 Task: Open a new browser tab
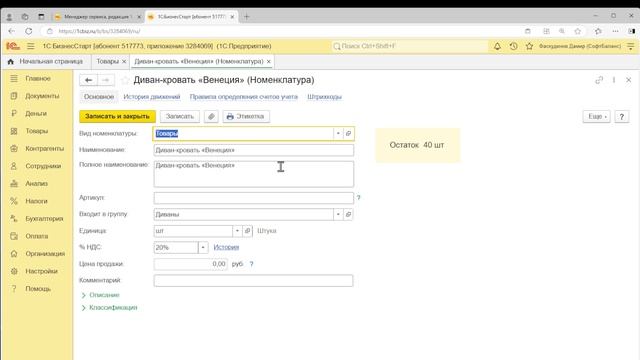[x=246, y=17]
